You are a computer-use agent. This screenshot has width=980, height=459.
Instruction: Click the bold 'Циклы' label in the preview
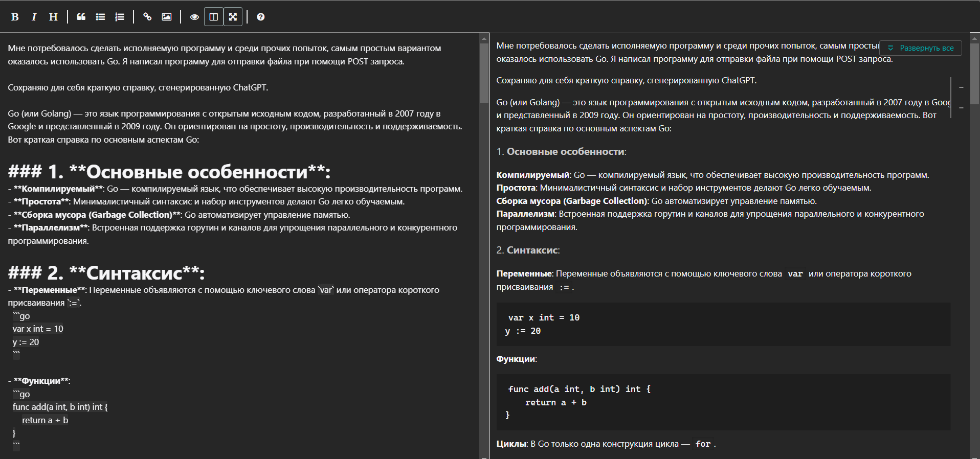(x=511, y=444)
